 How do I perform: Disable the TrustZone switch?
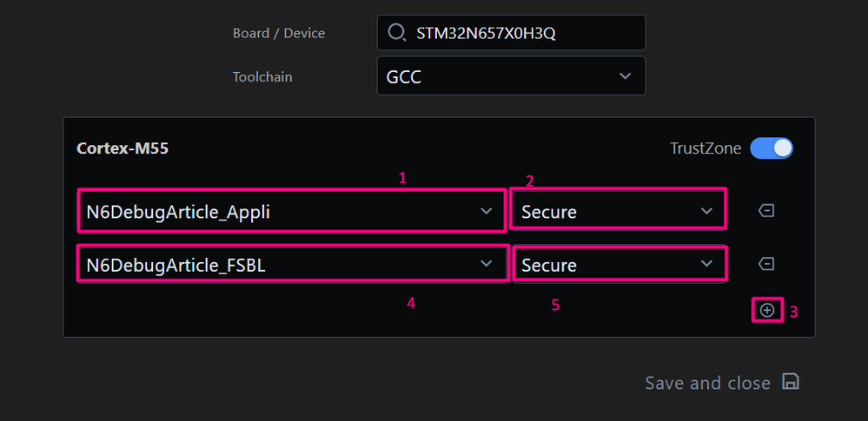(772, 148)
